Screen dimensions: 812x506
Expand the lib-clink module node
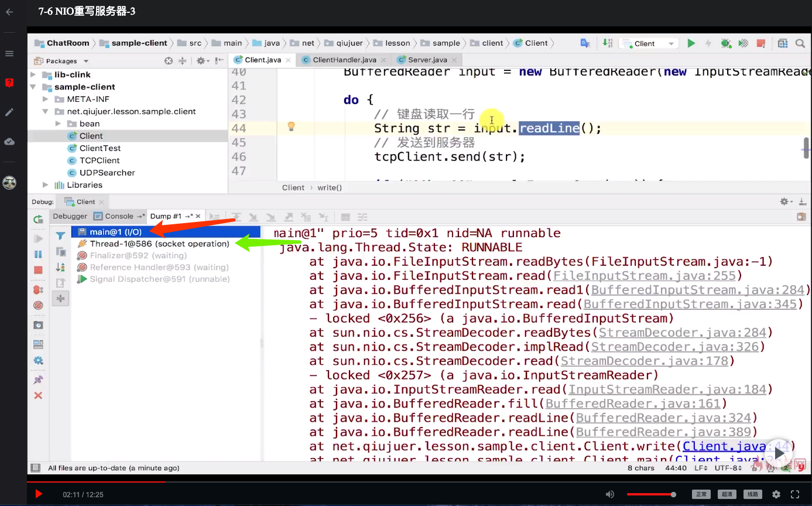click(33, 75)
